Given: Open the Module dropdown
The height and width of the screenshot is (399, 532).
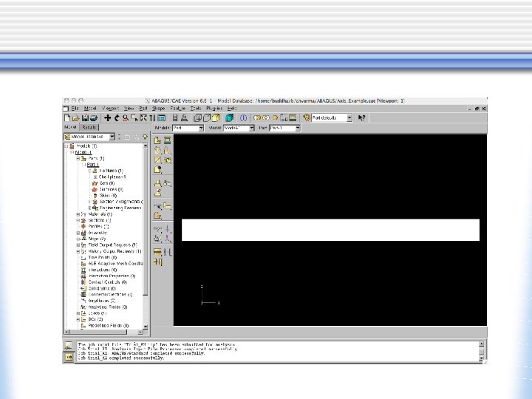Looking at the screenshot, I should click(188, 128).
